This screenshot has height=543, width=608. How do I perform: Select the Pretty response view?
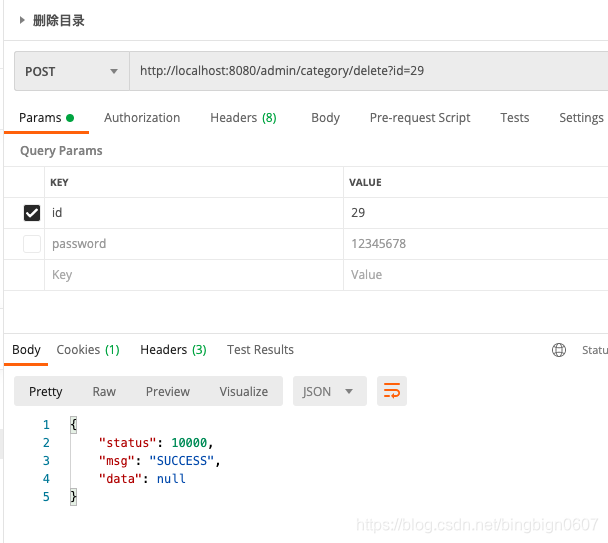[46, 391]
